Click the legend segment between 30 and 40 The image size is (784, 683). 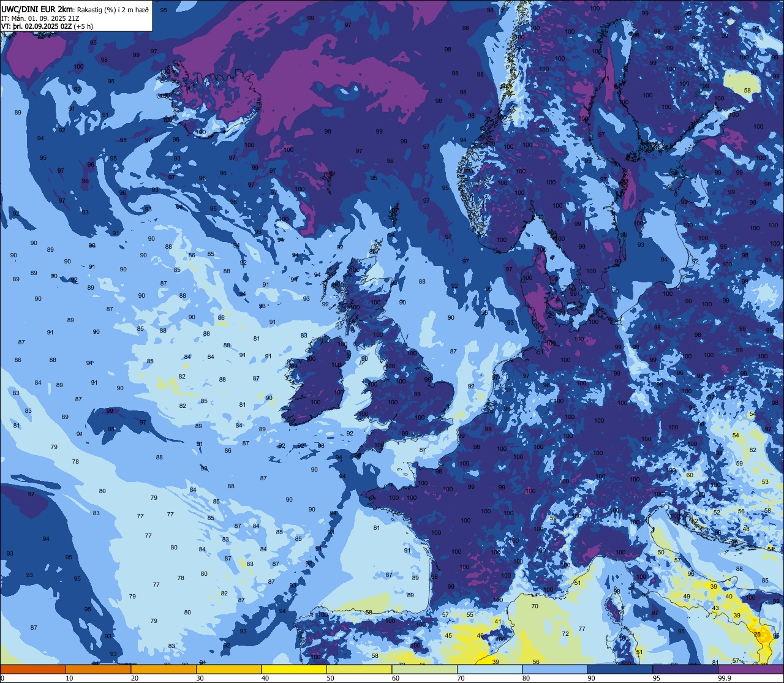tap(228, 669)
